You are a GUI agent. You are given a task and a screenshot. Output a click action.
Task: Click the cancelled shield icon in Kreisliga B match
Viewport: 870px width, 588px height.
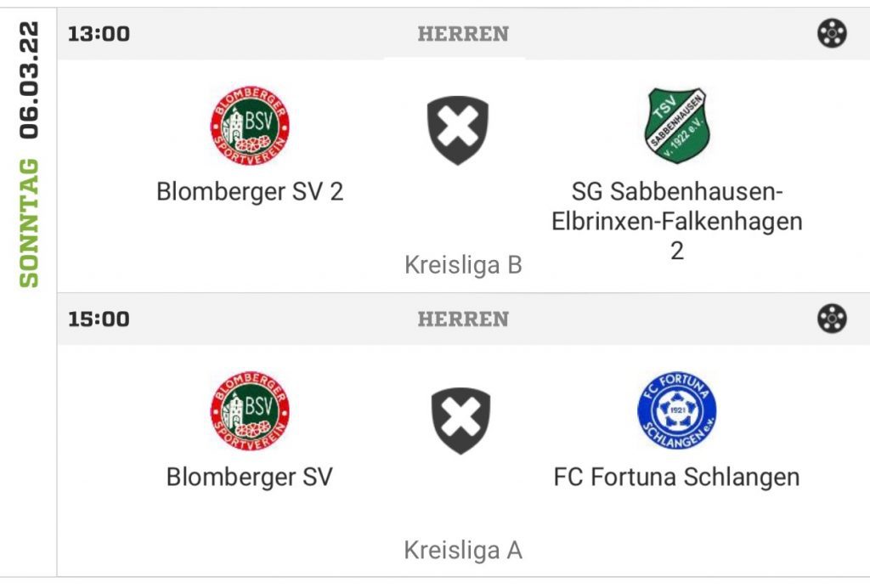(x=458, y=130)
